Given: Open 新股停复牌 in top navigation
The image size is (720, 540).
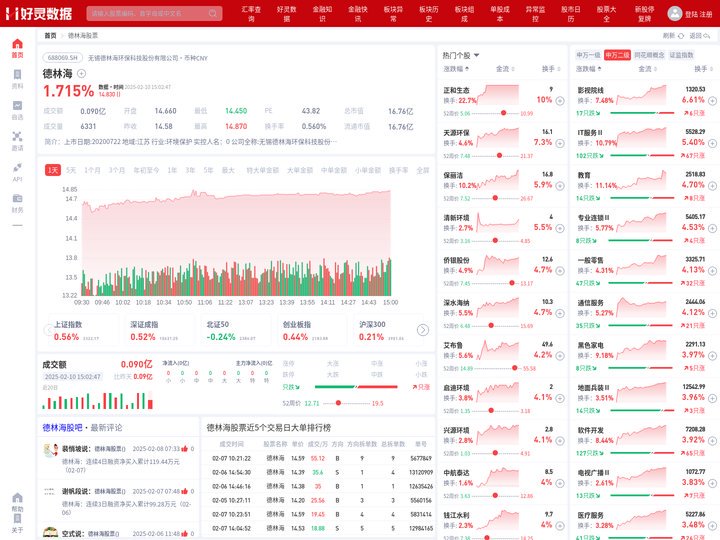Looking at the screenshot, I should [644, 13].
